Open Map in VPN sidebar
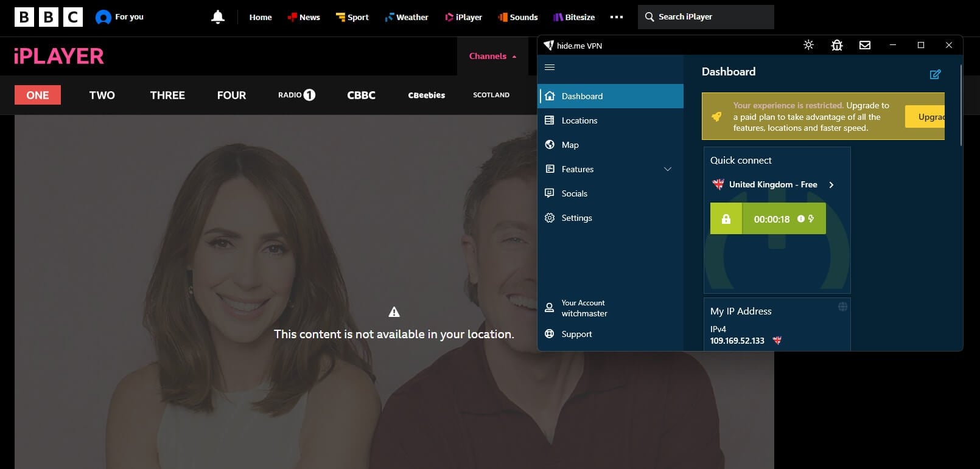 point(611,145)
